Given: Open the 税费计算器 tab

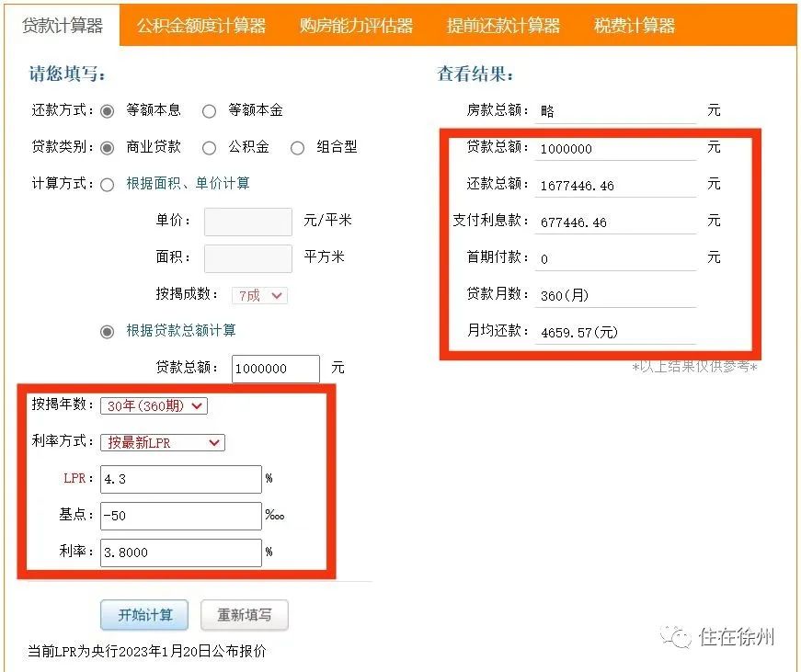Looking at the screenshot, I should (635, 27).
